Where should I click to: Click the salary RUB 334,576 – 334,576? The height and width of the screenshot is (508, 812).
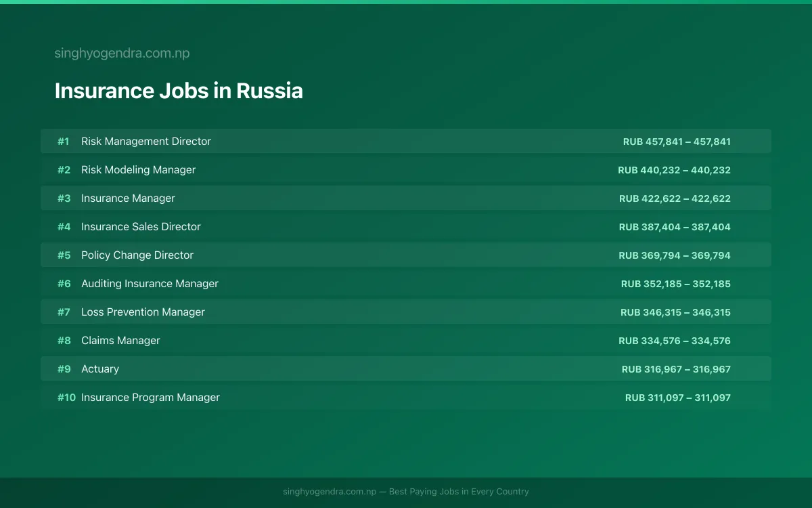675,341
